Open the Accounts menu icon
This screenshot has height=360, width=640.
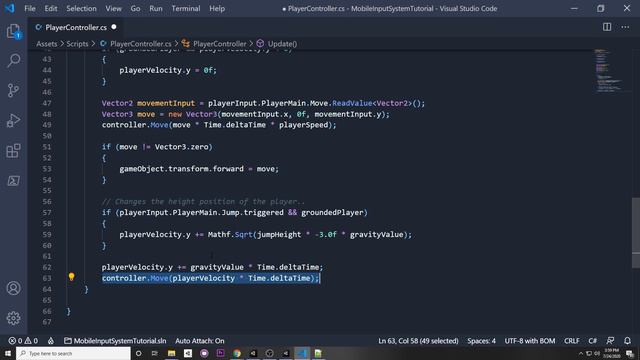[13, 288]
